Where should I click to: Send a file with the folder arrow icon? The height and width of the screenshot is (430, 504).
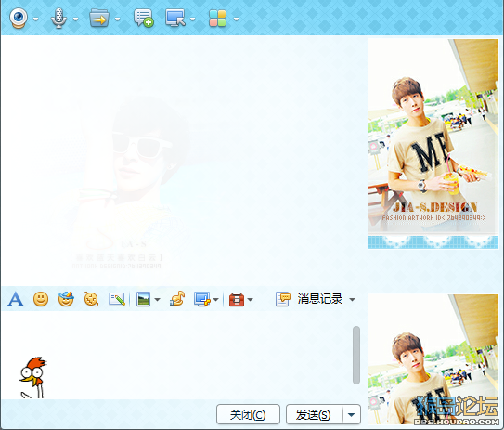tap(99, 19)
